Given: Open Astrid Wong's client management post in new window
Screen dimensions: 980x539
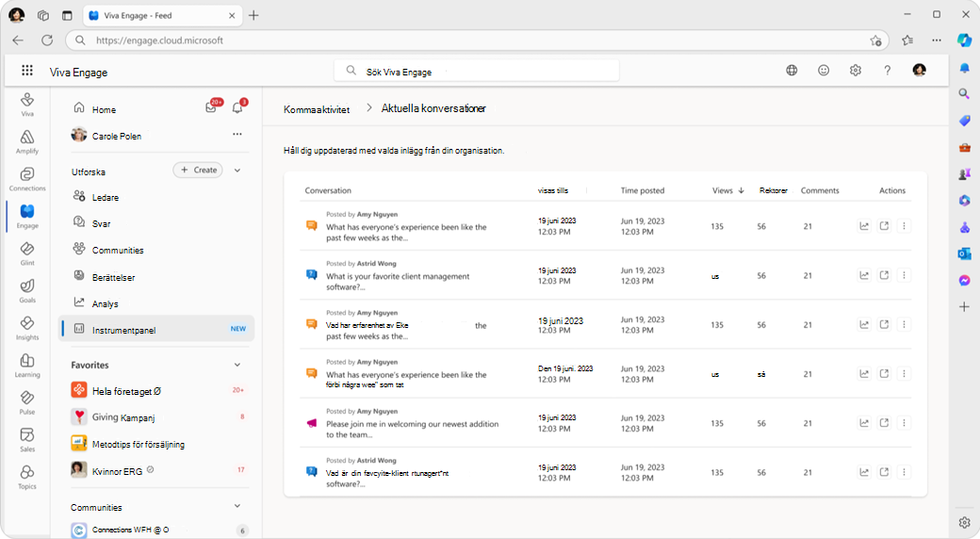Looking at the screenshot, I should 884,275.
